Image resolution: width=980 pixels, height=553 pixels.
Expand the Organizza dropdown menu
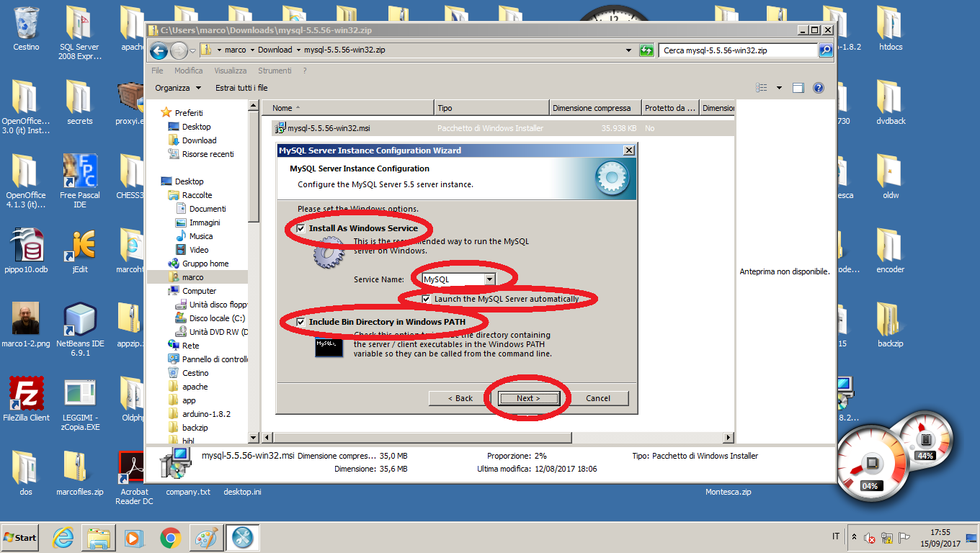(178, 88)
